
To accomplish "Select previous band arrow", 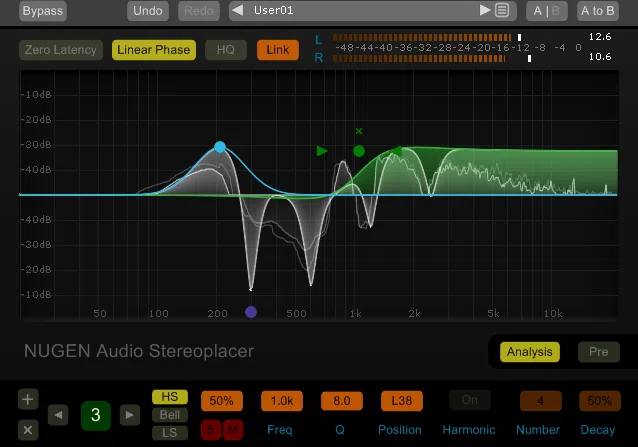I will click(58, 415).
